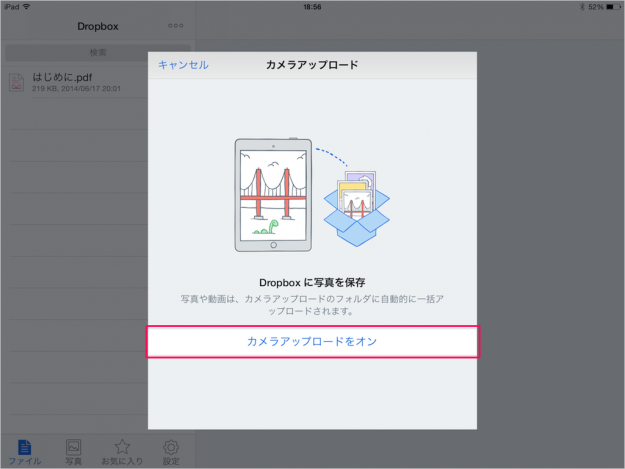Viewport: 625px width, 469px height.
Task: Tap the キャンセル button in the dialog
Action: pyautogui.click(x=183, y=65)
